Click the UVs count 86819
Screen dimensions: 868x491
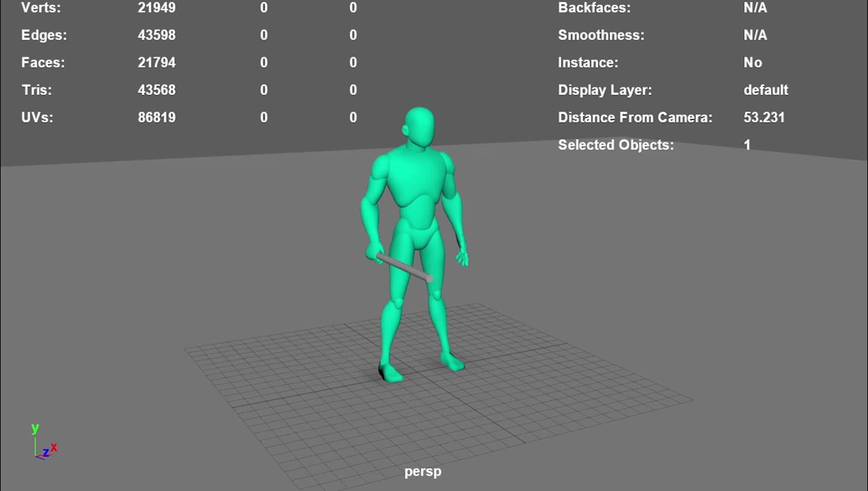156,118
